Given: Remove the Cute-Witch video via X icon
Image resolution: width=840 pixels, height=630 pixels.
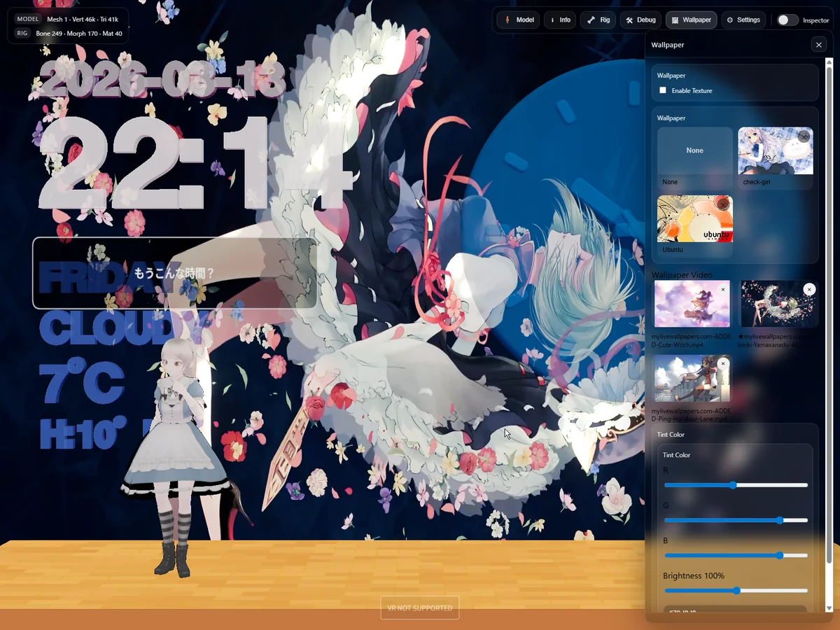Looking at the screenshot, I should pos(723,289).
